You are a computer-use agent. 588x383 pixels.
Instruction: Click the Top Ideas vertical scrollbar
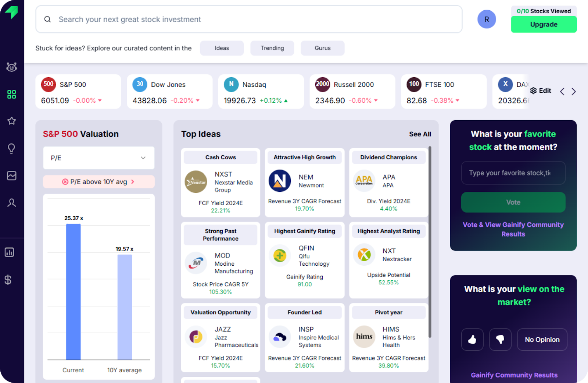(430, 242)
